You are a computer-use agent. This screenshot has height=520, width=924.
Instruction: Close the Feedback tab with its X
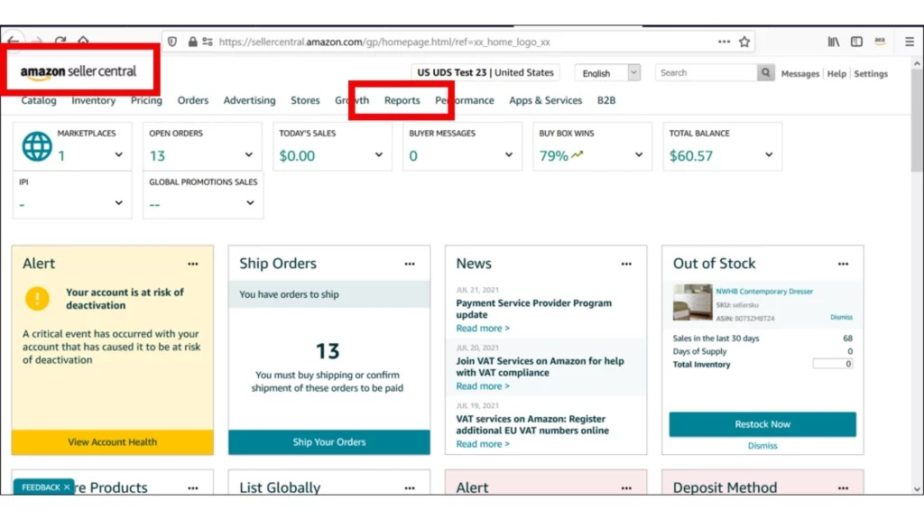click(x=67, y=487)
